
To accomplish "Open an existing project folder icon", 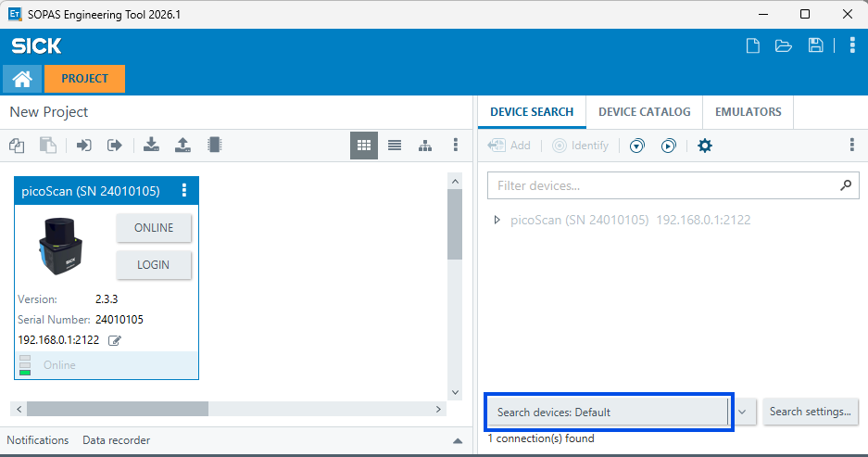I will tap(784, 45).
